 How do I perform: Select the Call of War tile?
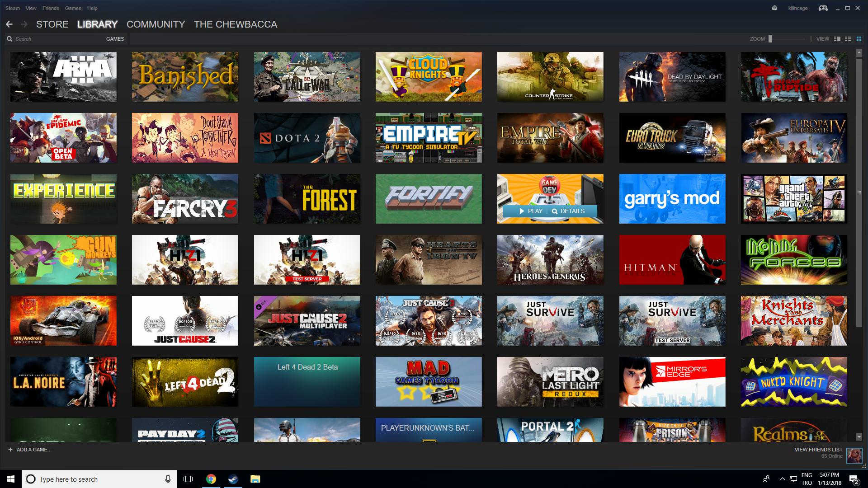coord(307,77)
